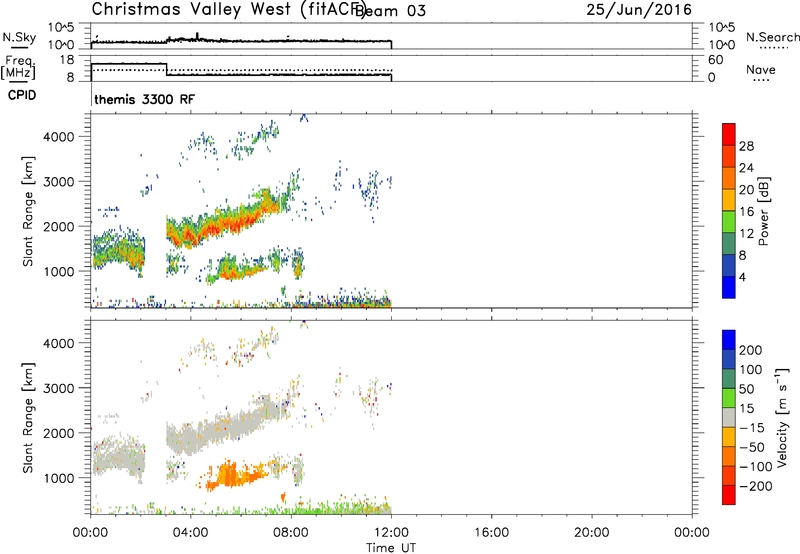Click the "Nave" legend label
Viewport: 800px width, 554px height.
(x=761, y=69)
